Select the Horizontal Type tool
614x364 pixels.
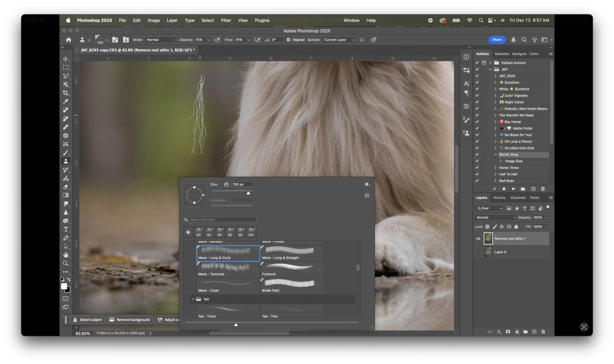[x=66, y=230]
